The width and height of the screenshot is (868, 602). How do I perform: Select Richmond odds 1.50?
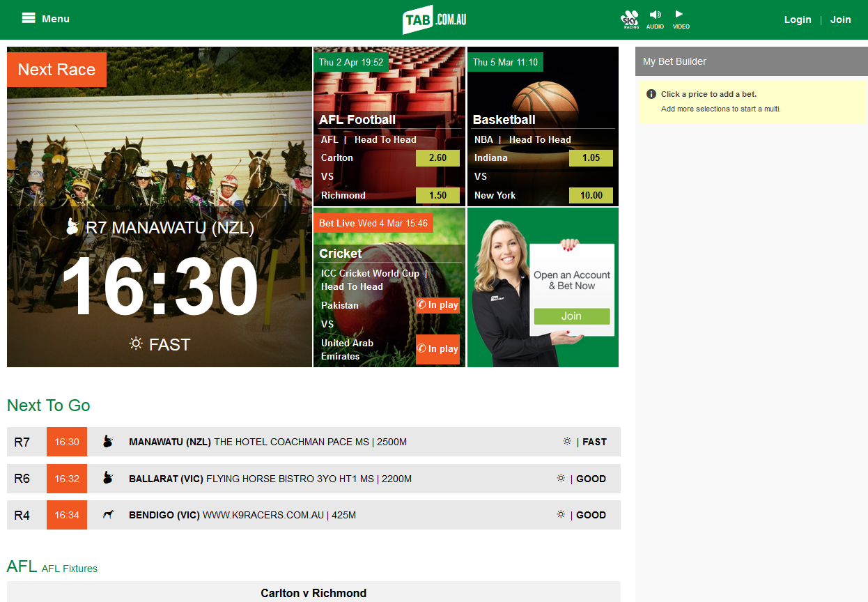437,196
